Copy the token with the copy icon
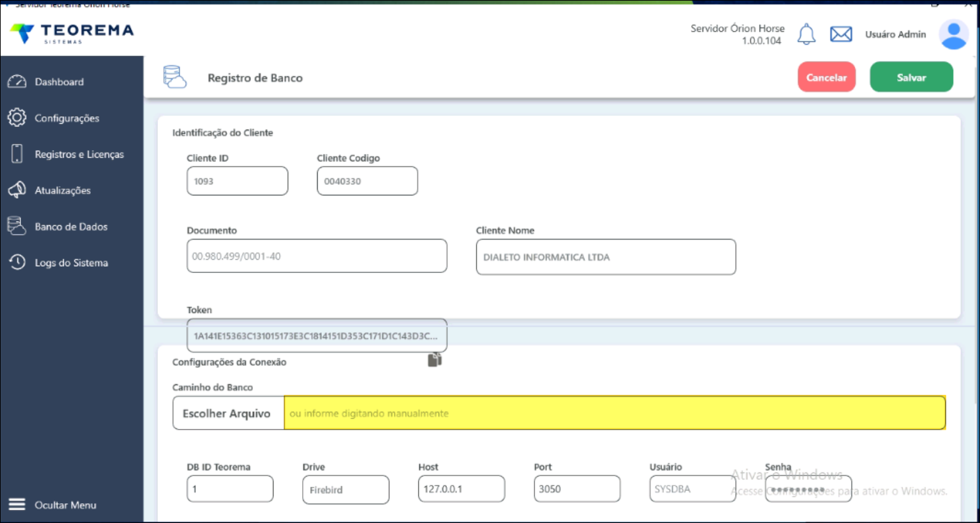The height and width of the screenshot is (523, 980). pyautogui.click(x=434, y=360)
